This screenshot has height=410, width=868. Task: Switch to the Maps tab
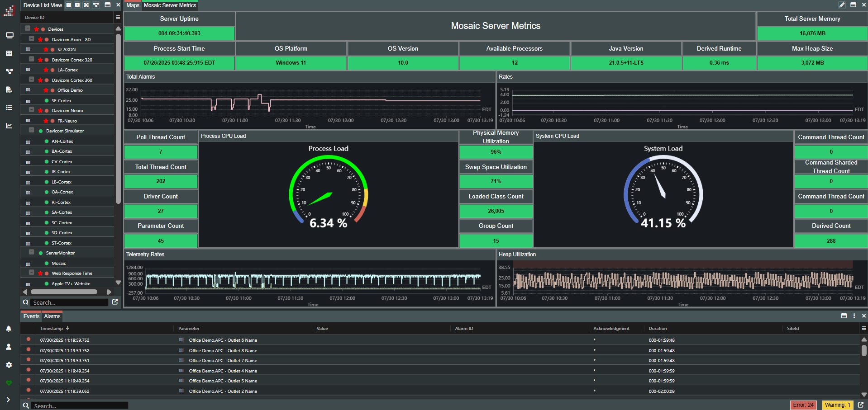(x=133, y=5)
